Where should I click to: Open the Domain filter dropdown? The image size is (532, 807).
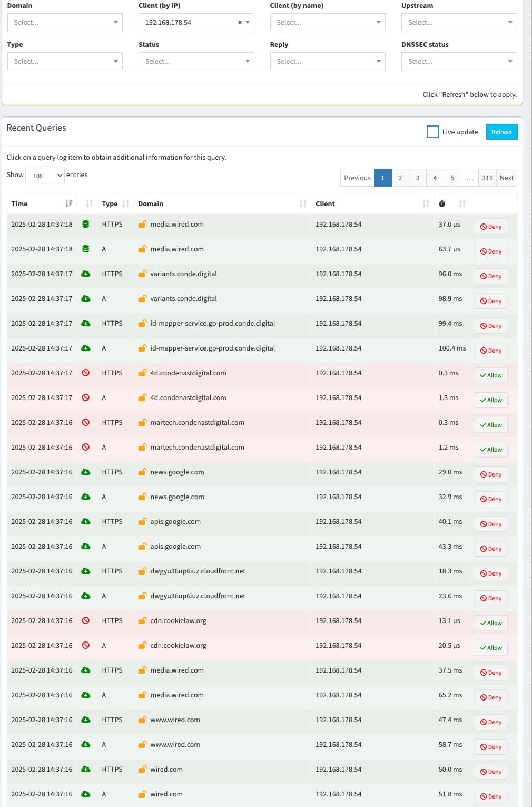tap(65, 23)
